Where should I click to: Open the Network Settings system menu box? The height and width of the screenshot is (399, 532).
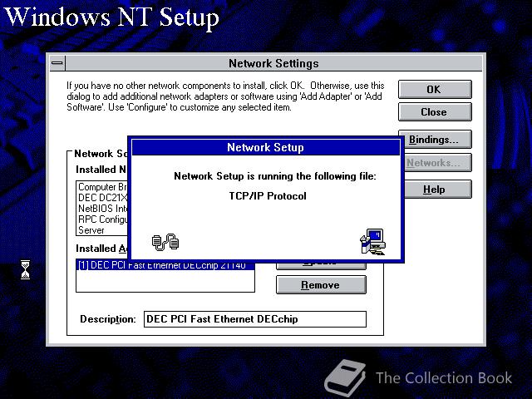tap(57, 63)
